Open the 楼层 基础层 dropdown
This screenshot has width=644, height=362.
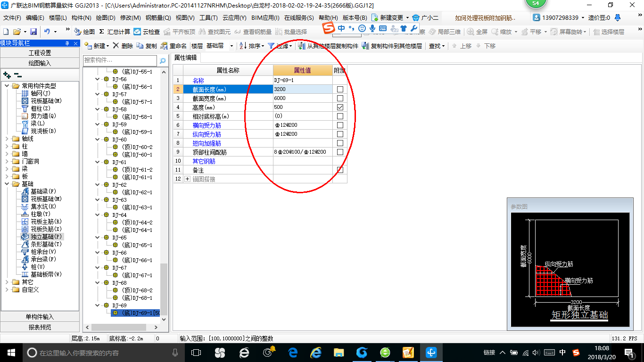pyautogui.click(x=231, y=46)
